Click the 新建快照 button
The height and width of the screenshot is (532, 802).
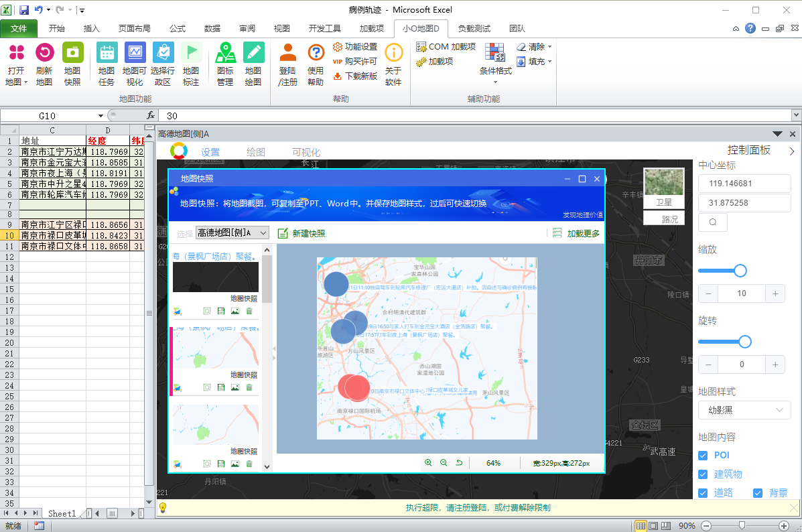pos(302,233)
